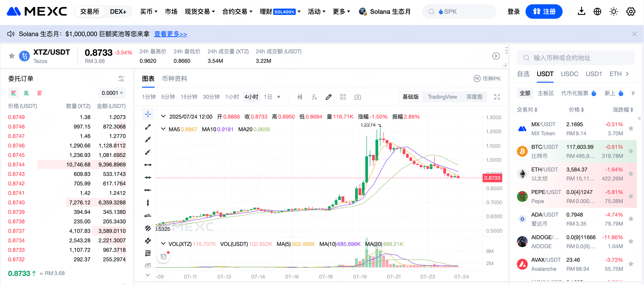Show buy orders only view
The image size is (644, 285).
26,93
